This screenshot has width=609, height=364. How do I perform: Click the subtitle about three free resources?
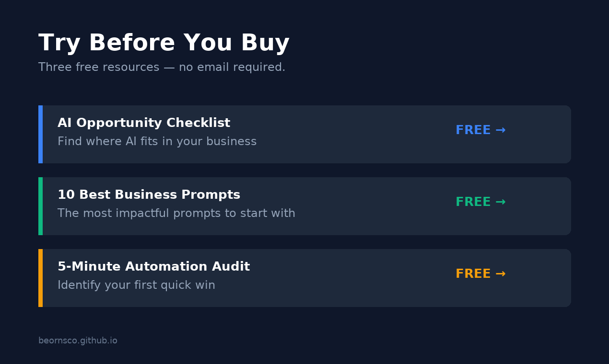(x=162, y=67)
